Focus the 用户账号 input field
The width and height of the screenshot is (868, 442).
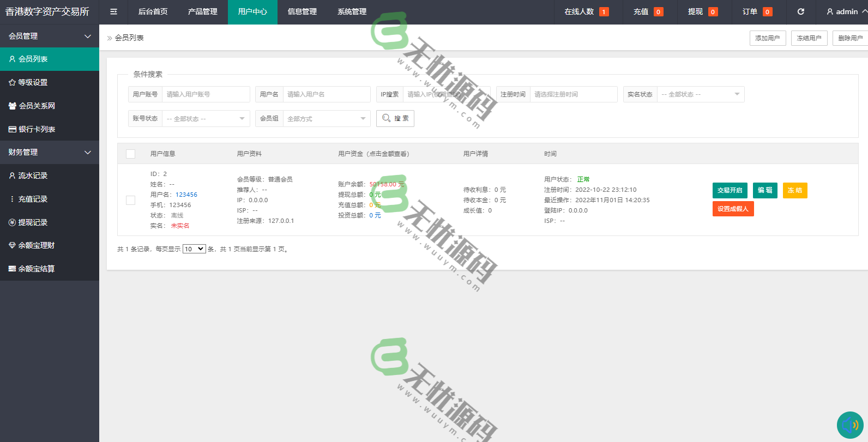click(206, 94)
